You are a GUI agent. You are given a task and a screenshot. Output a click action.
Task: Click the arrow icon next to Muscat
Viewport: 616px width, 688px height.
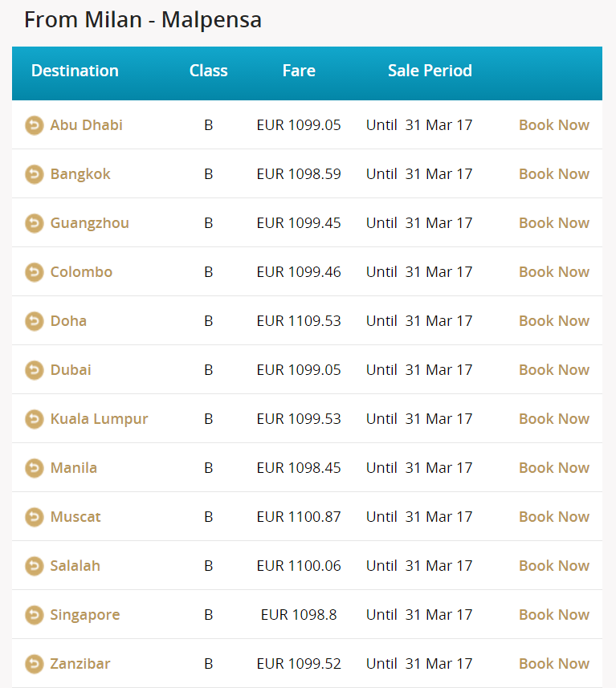[35, 517]
